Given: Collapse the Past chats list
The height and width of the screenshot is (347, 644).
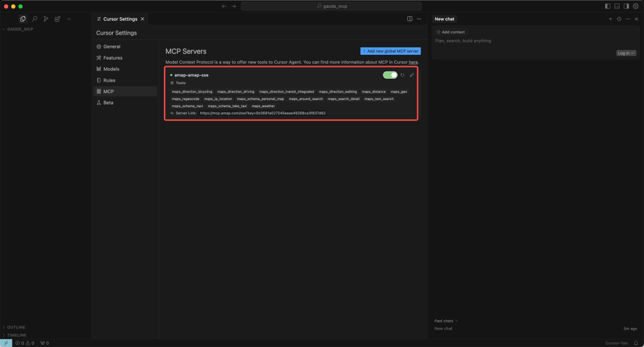Looking at the screenshot, I should pyautogui.click(x=447, y=321).
